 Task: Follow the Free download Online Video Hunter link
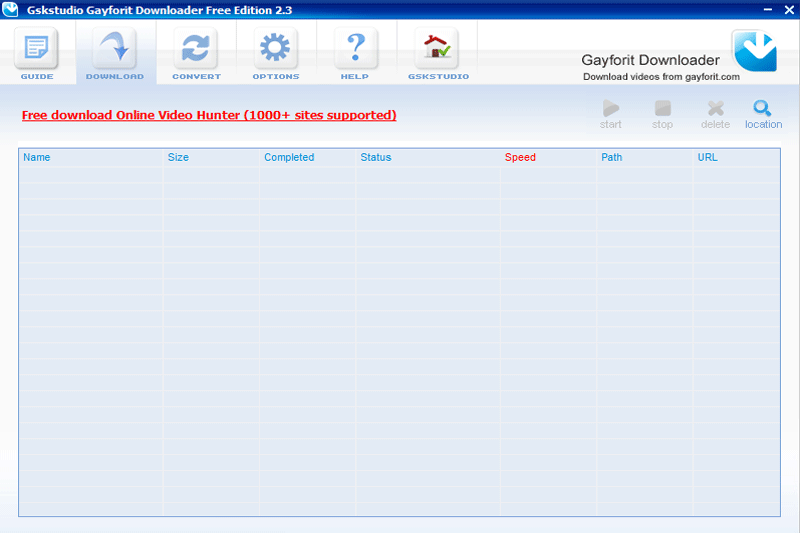[x=209, y=115]
